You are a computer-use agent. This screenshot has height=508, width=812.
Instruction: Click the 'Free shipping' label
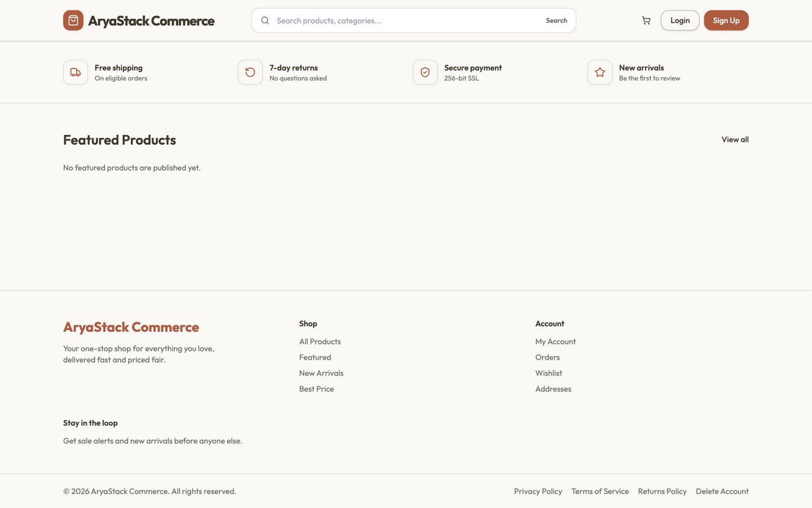(118, 68)
